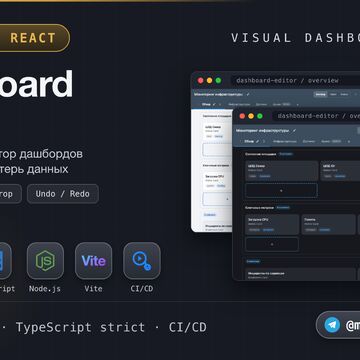Viewport: 360px width, 360px height.
Task: Open the Память card in front window
Action: click(x=329, y=224)
